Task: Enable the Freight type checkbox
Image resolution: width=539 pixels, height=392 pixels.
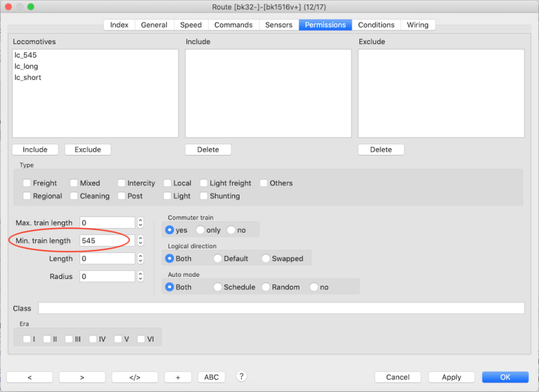Action: click(27, 183)
